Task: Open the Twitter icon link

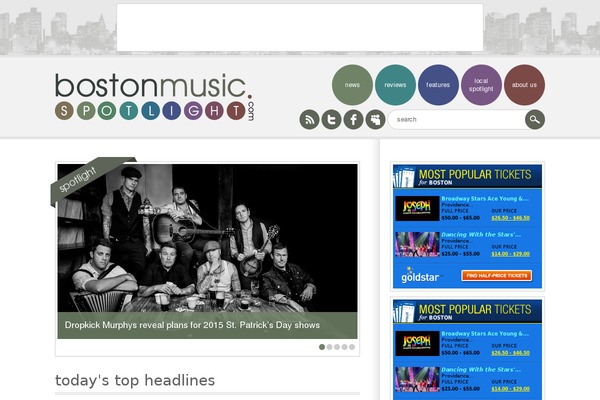Action: 331,119
